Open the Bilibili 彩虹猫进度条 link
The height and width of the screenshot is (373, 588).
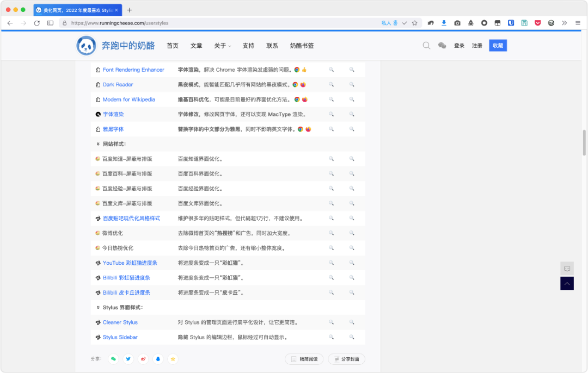126,278
